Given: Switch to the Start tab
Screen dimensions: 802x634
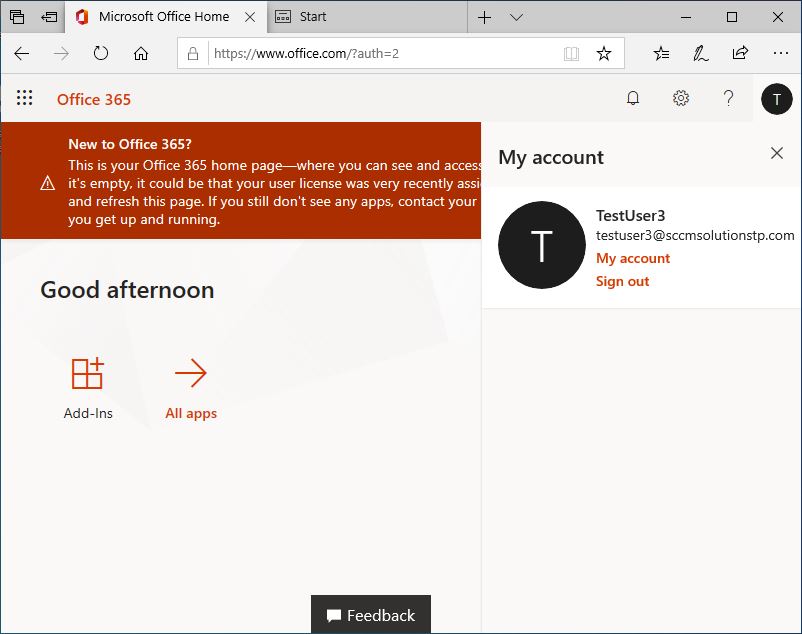Looking at the screenshot, I should tap(365, 17).
